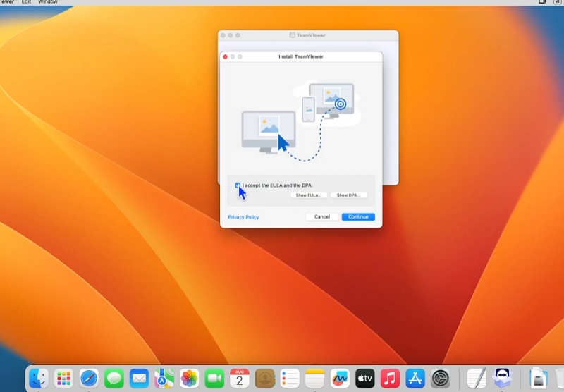Open Calendar showing Aug 2
The height and width of the screenshot is (392, 564).
pos(240,379)
